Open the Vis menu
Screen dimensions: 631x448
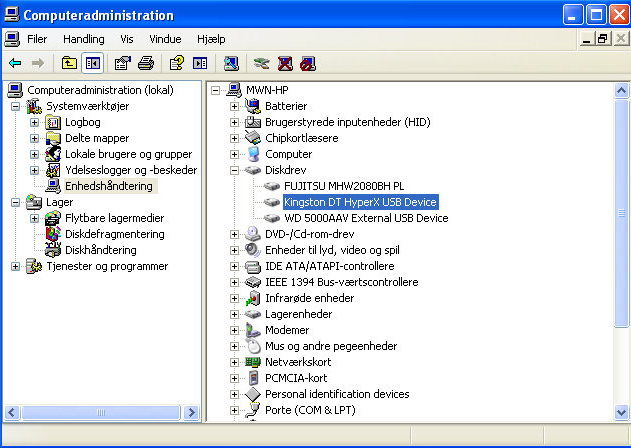point(127,39)
